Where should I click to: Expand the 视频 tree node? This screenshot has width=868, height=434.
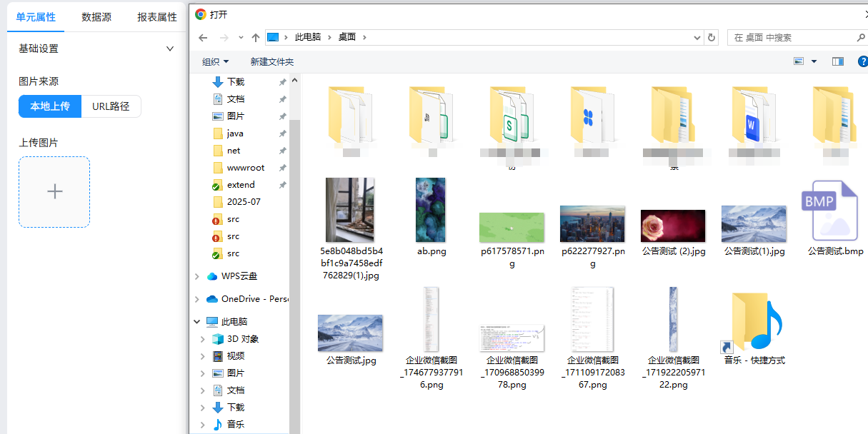point(203,356)
